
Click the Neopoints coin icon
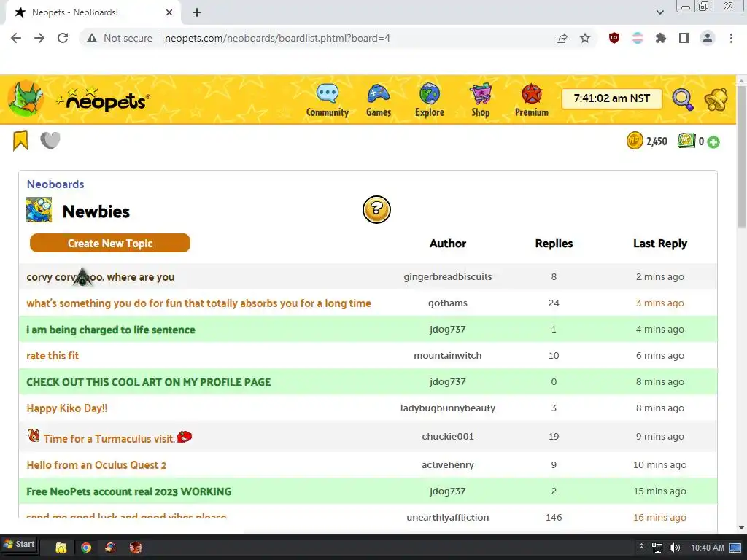(635, 141)
